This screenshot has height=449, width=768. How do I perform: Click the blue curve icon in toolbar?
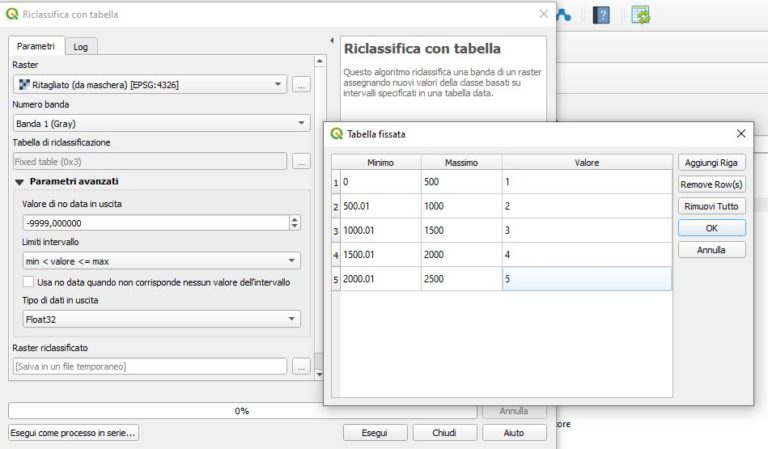pyautogui.click(x=563, y=15)
